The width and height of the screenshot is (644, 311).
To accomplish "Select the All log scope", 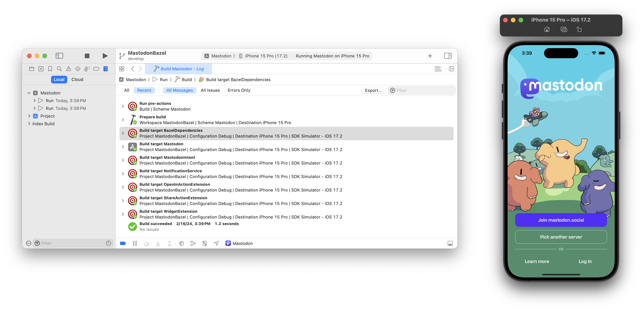I will pyautogui.click(x=127, y=90).
